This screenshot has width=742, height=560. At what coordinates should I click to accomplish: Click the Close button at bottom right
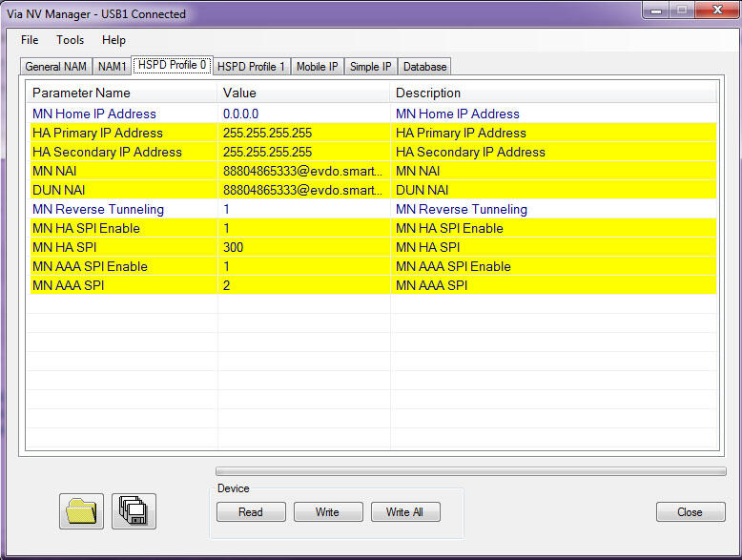pos(690,512)
